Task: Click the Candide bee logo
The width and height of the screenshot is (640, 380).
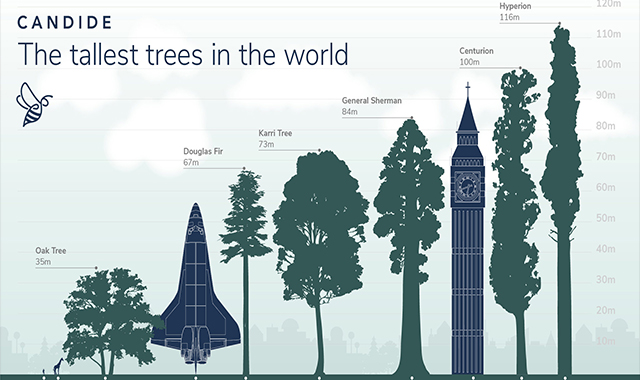Action: point(34,104)
